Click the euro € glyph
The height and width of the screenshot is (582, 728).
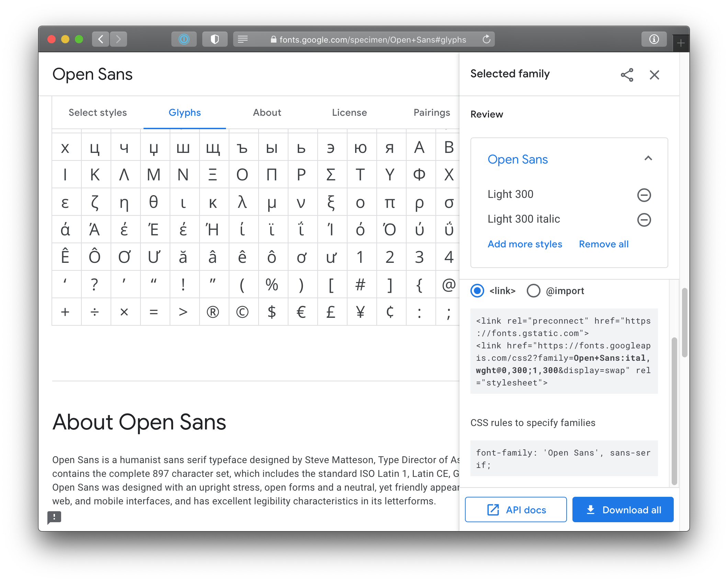(301, 312)
